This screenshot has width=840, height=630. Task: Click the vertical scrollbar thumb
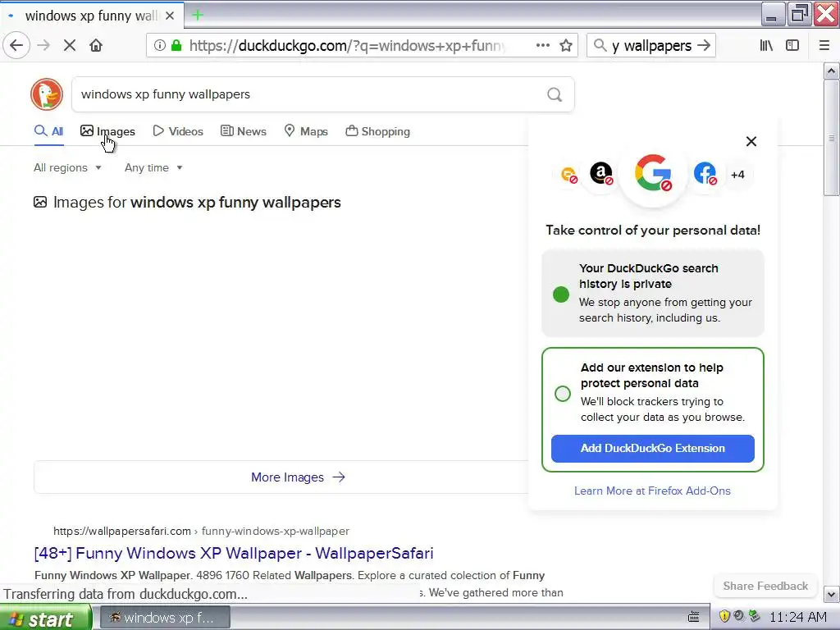[831, 138]
